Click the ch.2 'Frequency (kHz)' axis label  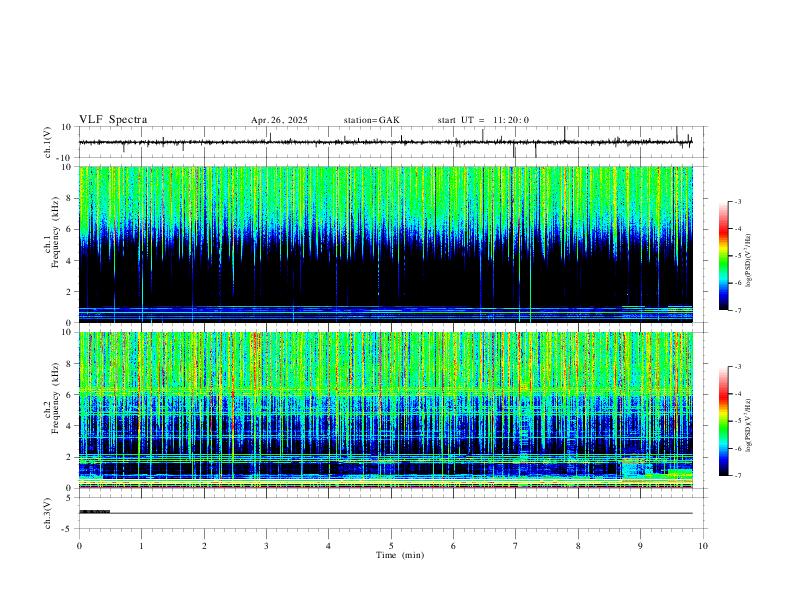tap(56, 398)
